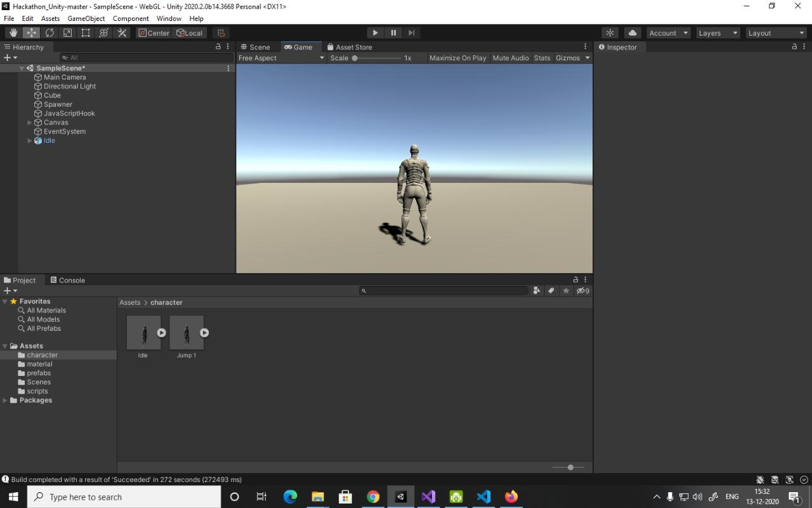Toggle hidden packages visibility count
This screenshot has width=812, height=508.
coord(582,291)
